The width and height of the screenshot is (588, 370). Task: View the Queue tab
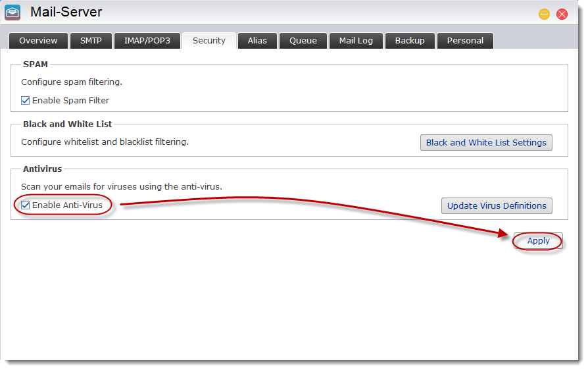(x=303, y=41)
